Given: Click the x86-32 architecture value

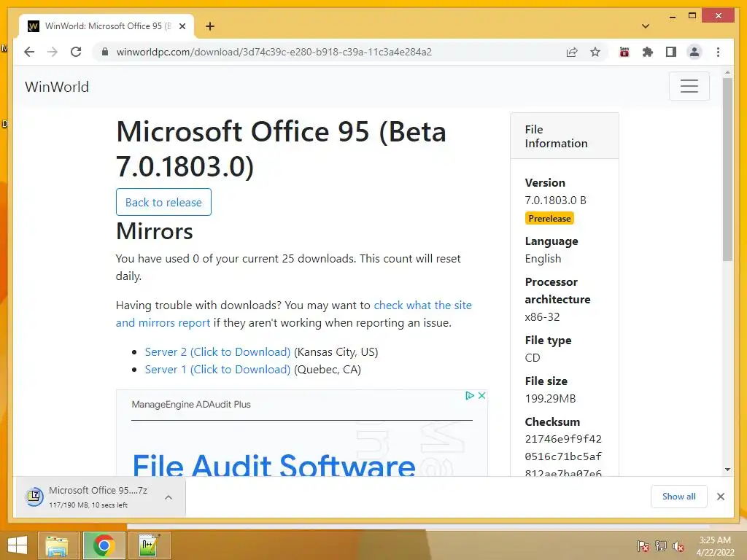Looking at the screenshot, I should pyautogui.click(x=542, y=316).
